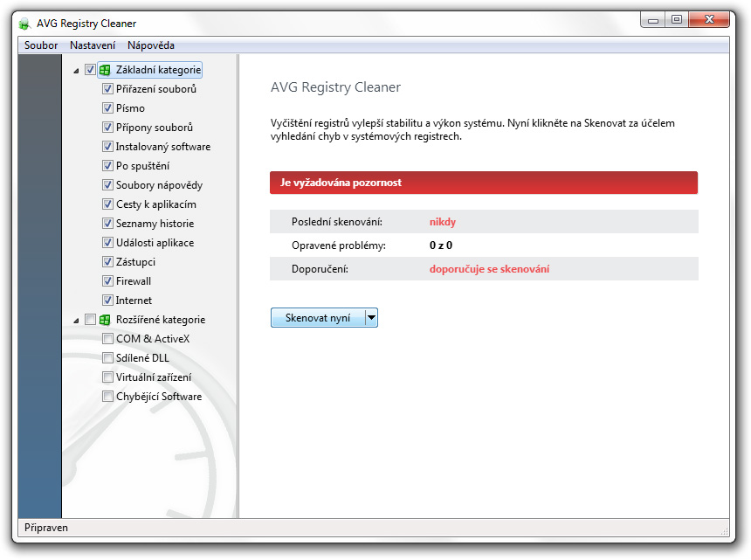Turn off the Události aplikace checkbox
The width and height of the screenshot is (751, 560).
[x=107, y=243]
